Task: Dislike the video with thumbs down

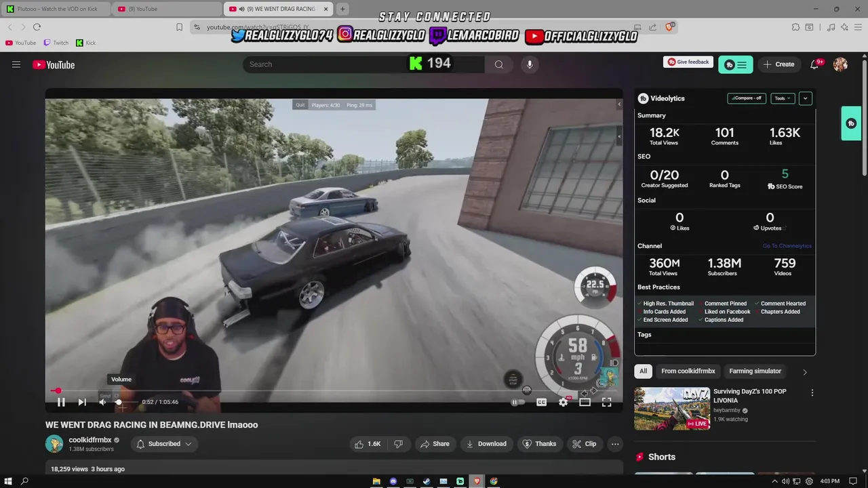Action: tap(399, 444)
